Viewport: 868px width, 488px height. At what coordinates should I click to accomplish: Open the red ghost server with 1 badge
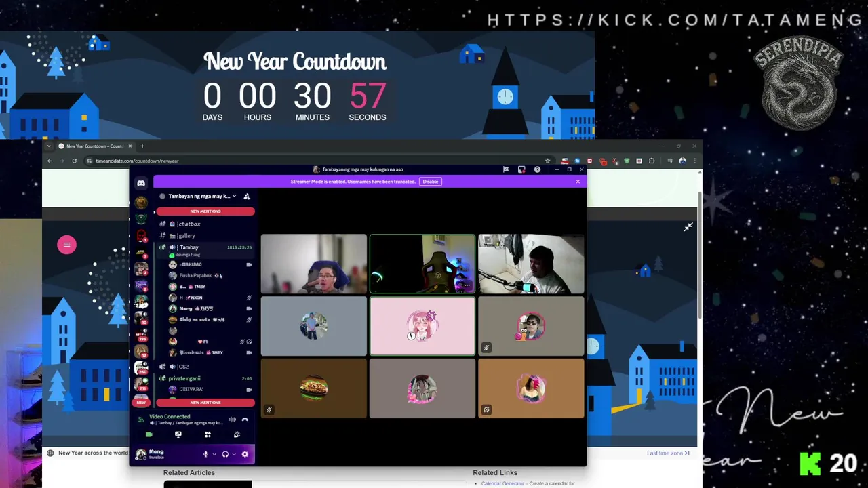(x=141, y=236)
